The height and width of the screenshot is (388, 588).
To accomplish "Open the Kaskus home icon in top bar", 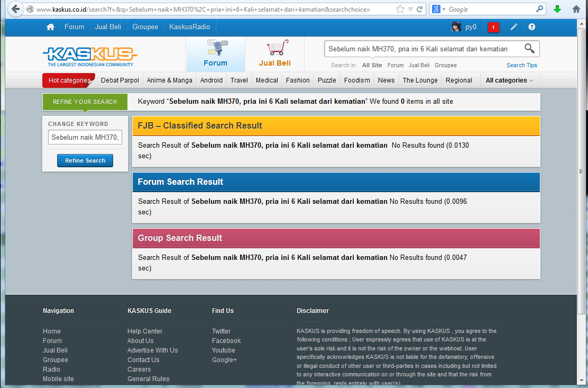I will (50, 27).
